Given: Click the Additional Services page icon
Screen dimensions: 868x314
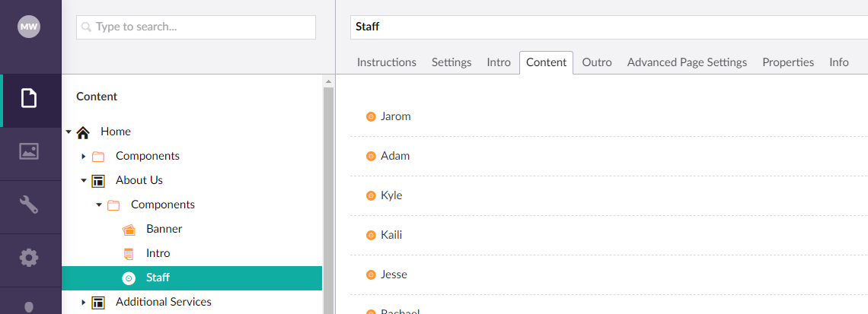Looking at the screenshot, I should tap(98, 303).
